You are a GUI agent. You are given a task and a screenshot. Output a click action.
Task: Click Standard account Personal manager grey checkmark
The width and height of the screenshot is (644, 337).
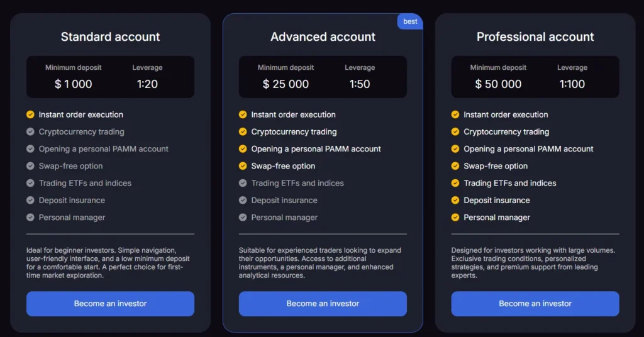(30, 218)
